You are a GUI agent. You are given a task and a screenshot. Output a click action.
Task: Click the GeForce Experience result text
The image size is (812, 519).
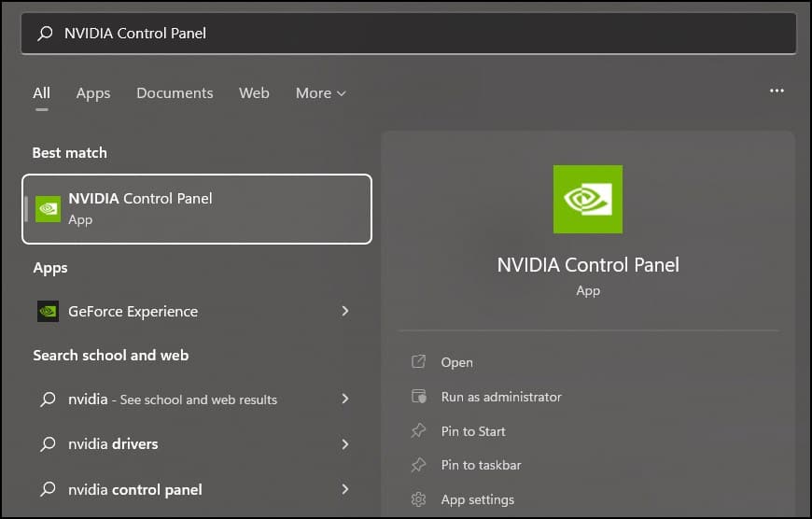pyautogui.click(x=133, y=311)
